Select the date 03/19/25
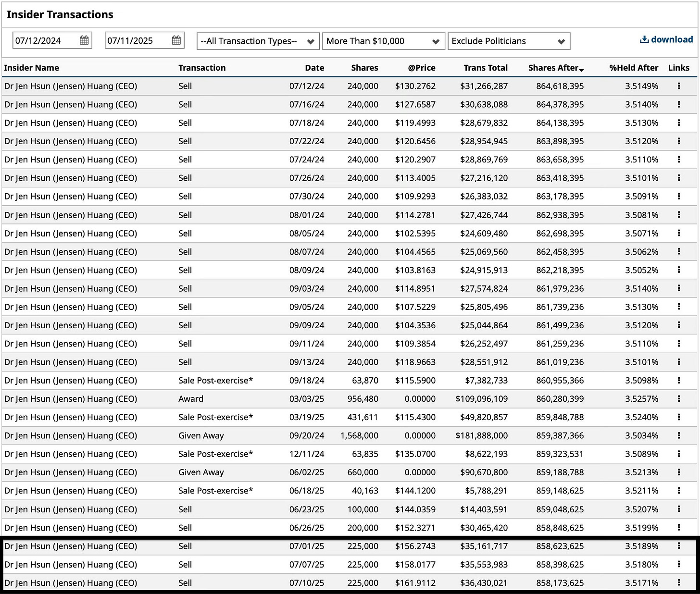700x594 pixels. (307, 417)
